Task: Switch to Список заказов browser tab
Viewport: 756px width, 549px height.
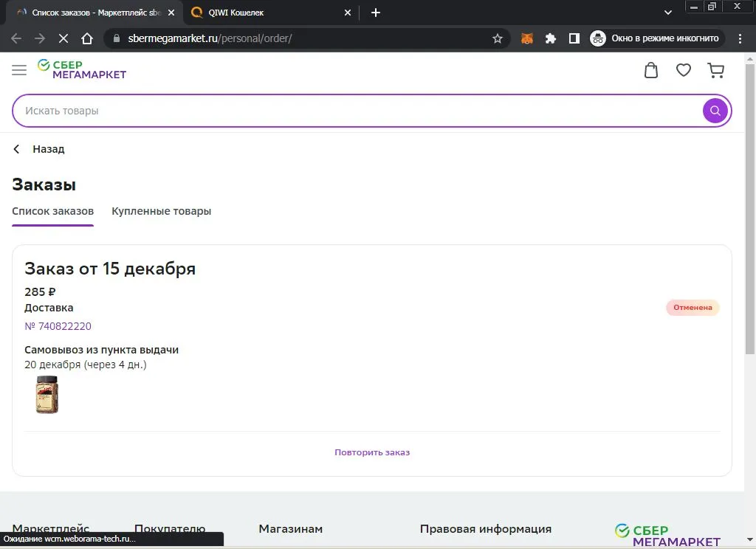Action: click(x=94, y=13)
